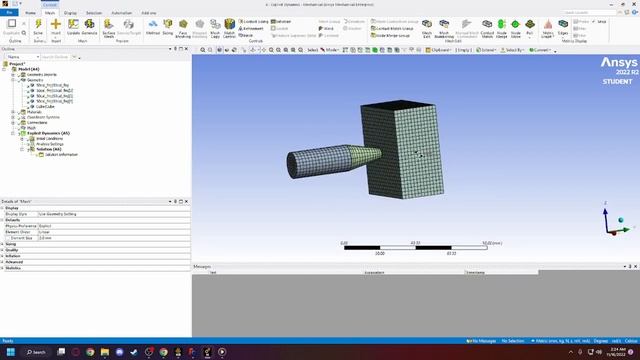Click the taskbar Search box
The image size is (640, 360).
coord(36,352)
